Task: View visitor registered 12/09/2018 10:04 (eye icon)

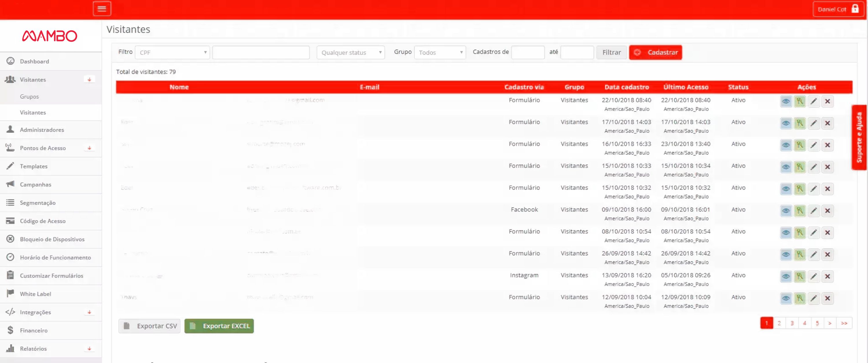Action: (786, 299)
